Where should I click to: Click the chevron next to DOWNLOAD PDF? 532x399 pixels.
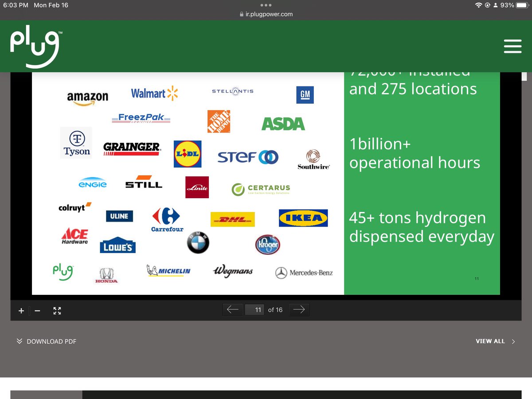[x=20, y=341]
